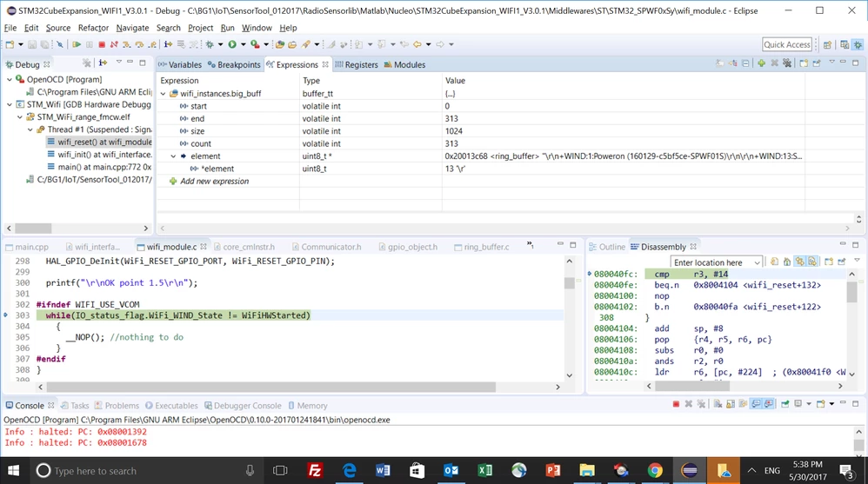Open the Debug view menu triangle
This screenshot has height=484, width=868.
click(119, 62)
